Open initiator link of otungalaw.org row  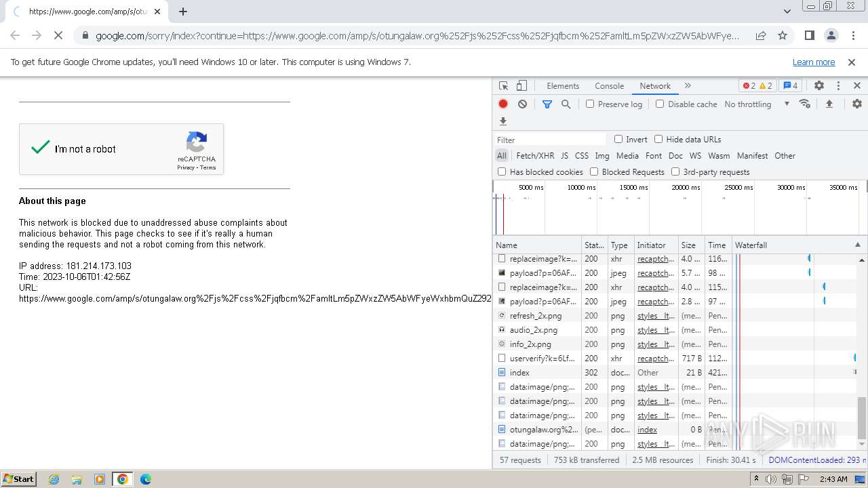click(647, 429)
